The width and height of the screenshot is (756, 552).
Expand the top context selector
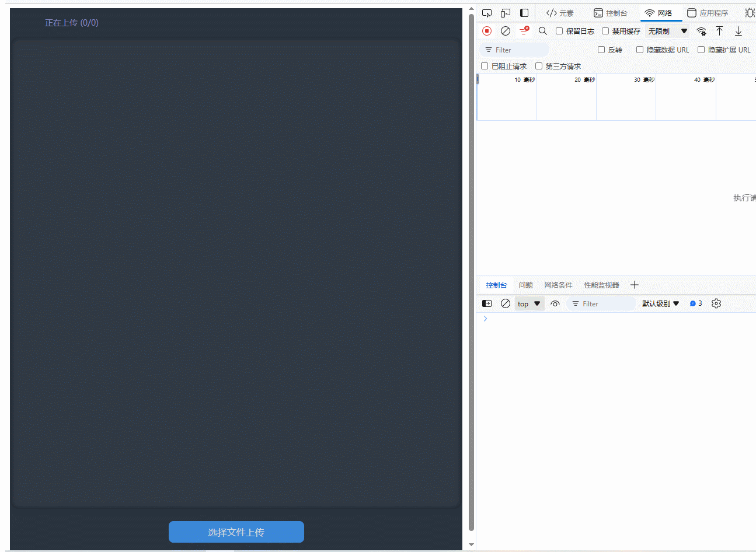(529, 303)
